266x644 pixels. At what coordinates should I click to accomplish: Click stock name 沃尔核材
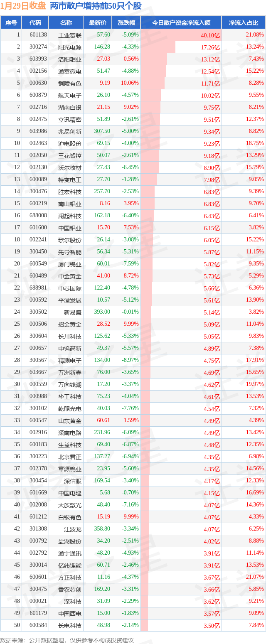(70, 167)
